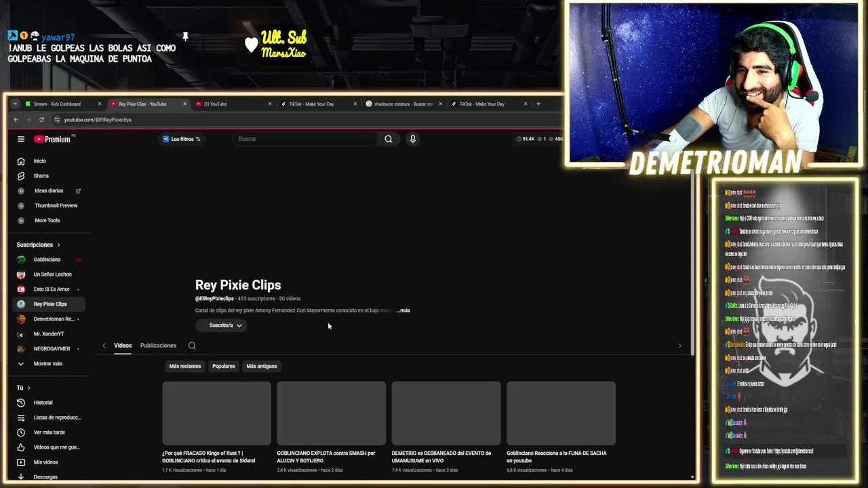This screenshot has height=488, width=868.
Task: Open video Goblinciano Reacciona a la FUNA
Action: 557,457
